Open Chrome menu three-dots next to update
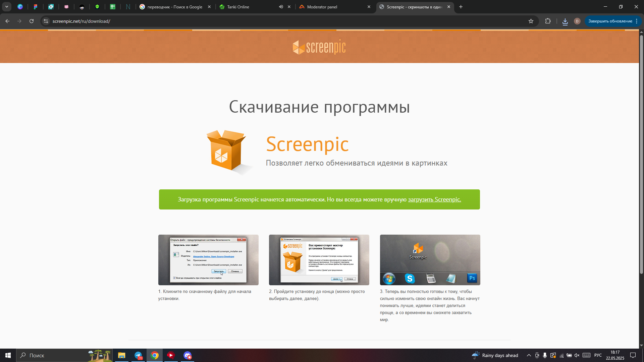This screenshot has height=362, width=644. (x=637, y=21)
